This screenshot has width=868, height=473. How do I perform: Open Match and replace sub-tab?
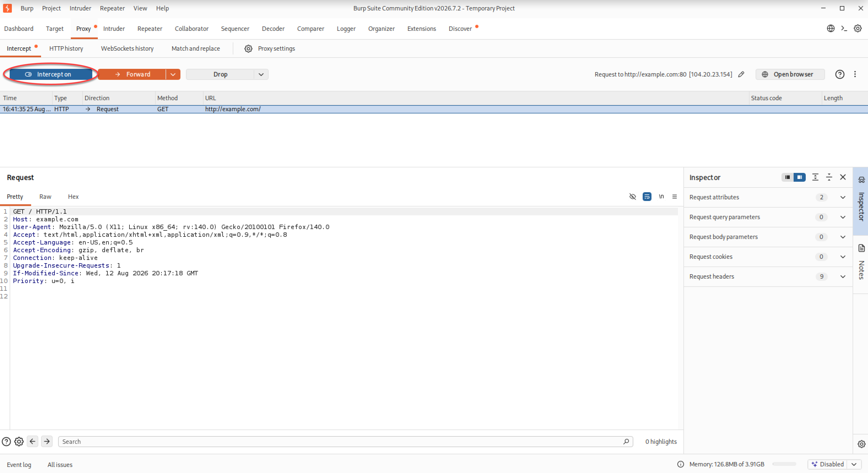coord(196,49)
